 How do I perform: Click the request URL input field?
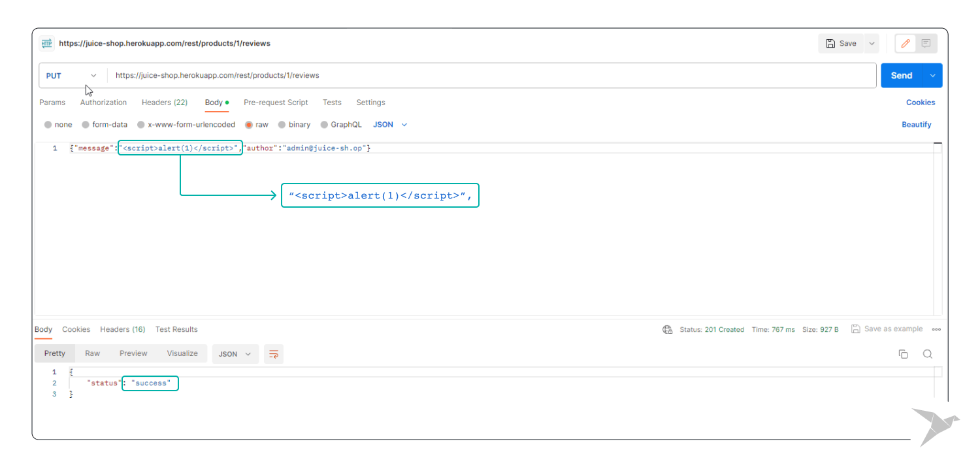(x=490, y=76)
